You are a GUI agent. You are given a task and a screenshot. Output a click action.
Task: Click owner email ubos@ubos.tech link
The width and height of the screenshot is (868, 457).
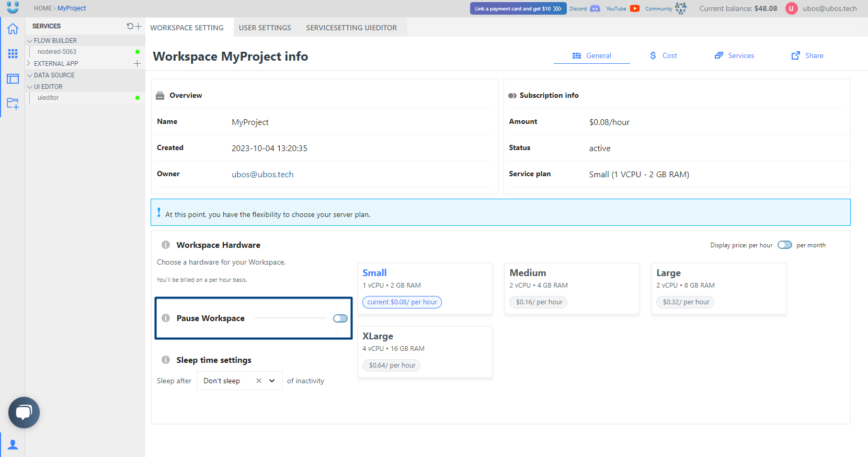tap(262, 175)
